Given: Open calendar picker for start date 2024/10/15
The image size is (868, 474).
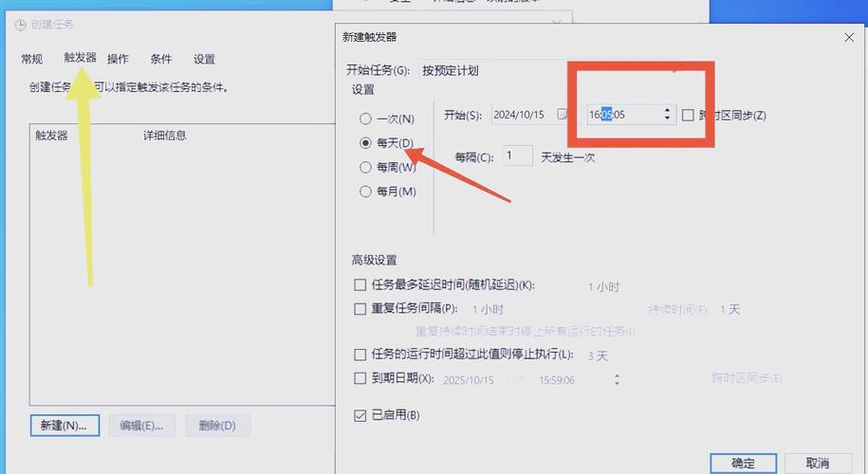Looking at the screenshot, I should pyautogui.click(x=562, y=114).
